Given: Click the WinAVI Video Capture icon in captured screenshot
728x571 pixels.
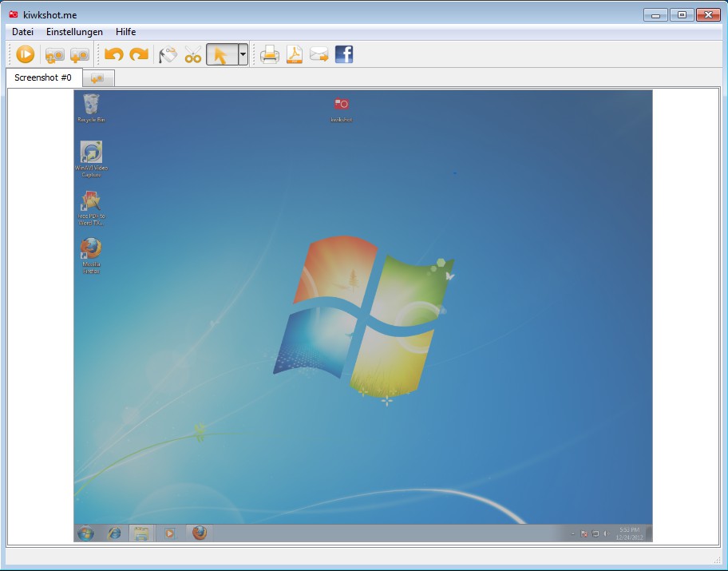Looking at the screenshot, I should tap(91, 160).
